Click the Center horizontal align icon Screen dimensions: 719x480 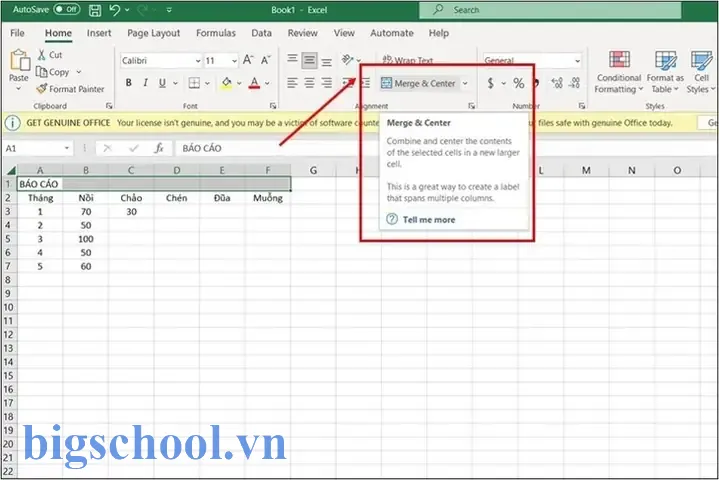[310, 83]
